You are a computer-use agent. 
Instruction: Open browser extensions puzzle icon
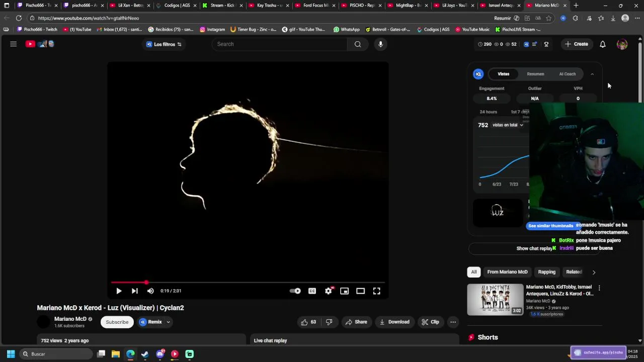point(575,18)
